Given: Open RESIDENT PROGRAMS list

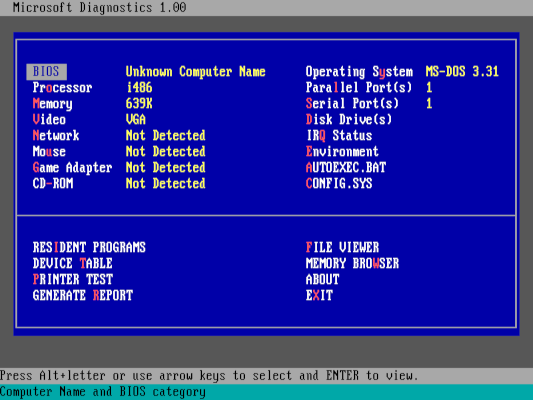Looking at the screenshot, I should pyautogui.click(x=89, y=247).
